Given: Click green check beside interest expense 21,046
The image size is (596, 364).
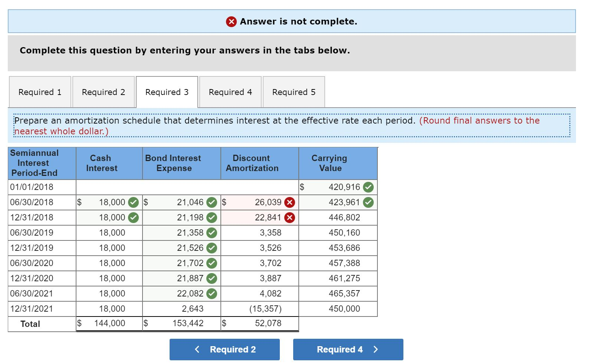Looking at the screenshot, I should coord(212,202).
